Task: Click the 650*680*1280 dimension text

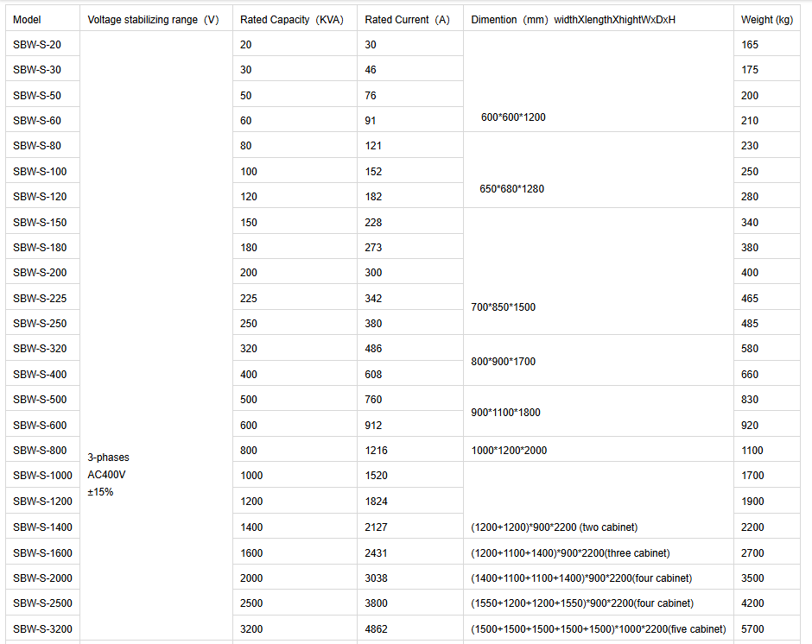Action: [511, 189]
